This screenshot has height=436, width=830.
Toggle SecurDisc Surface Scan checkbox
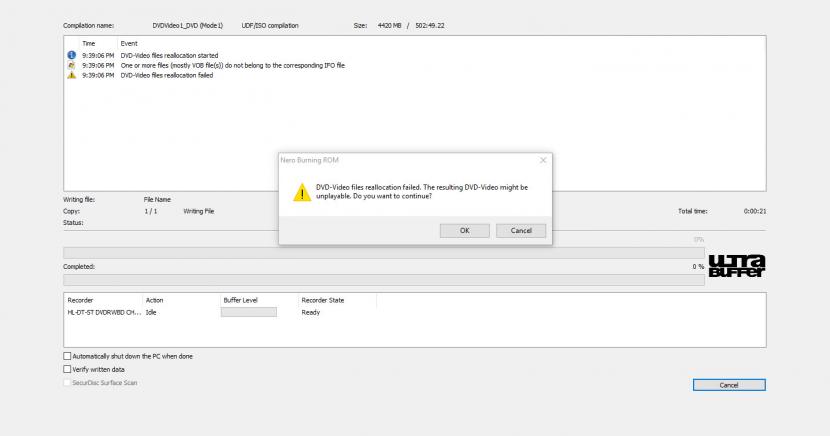point(67,383)
